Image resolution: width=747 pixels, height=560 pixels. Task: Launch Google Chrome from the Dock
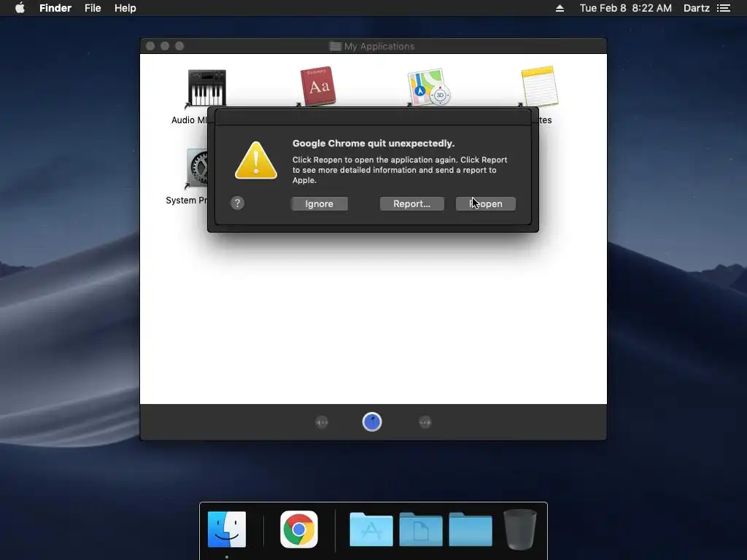pos(298,529)
